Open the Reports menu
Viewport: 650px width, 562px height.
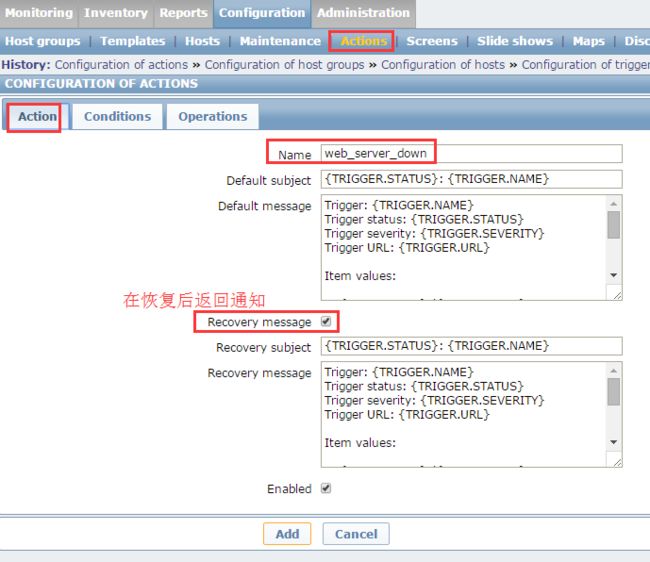(x=183, y=13)
